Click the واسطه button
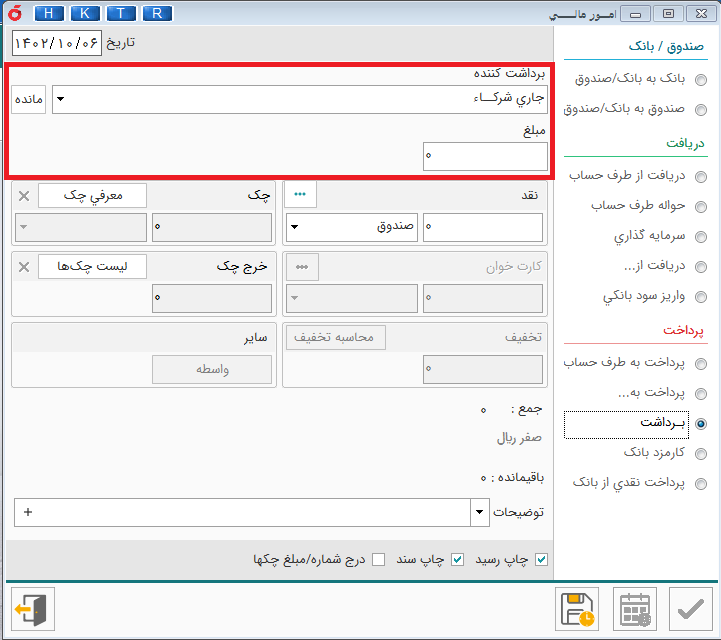Screen dimensions: 721x640 [212, 369]
